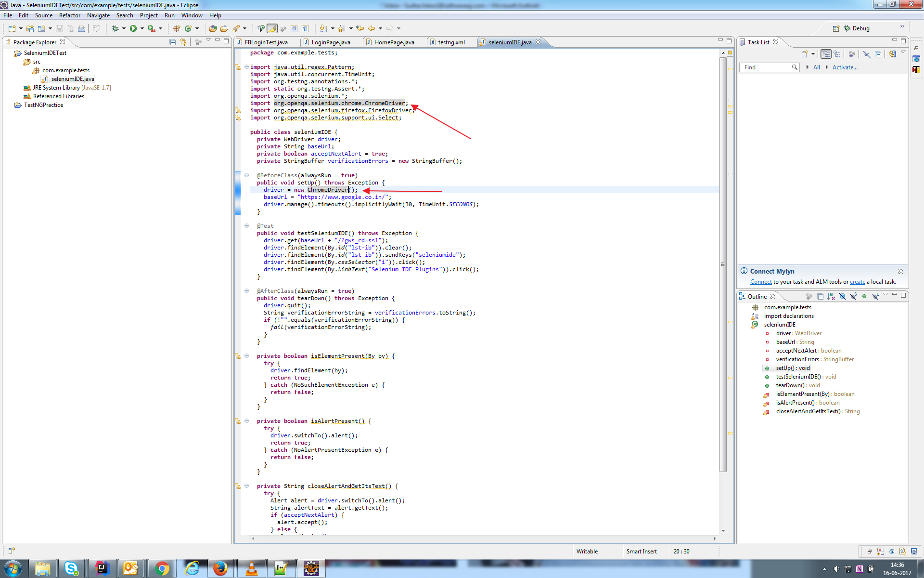Click the Connect link in Mylyn panel
This screenshot has height=578, width=924.
[x=760, y=282]
